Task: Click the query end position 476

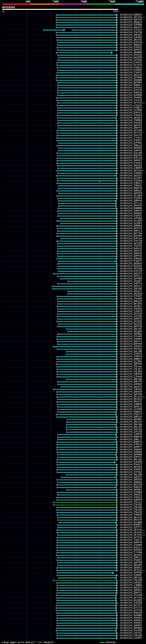Action: coord(115,11)
